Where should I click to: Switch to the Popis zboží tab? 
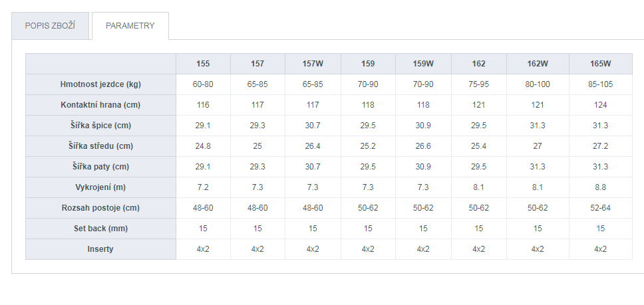(50, 26)
